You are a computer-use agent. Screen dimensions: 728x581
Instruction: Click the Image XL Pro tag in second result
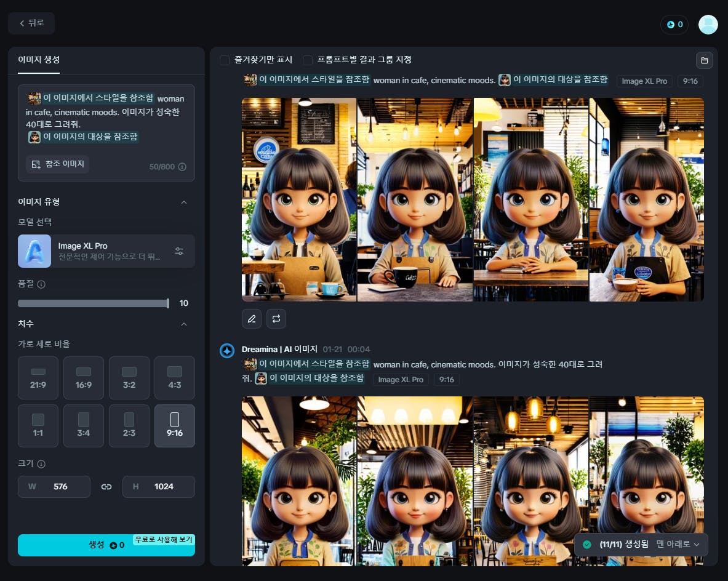[401, 380]
